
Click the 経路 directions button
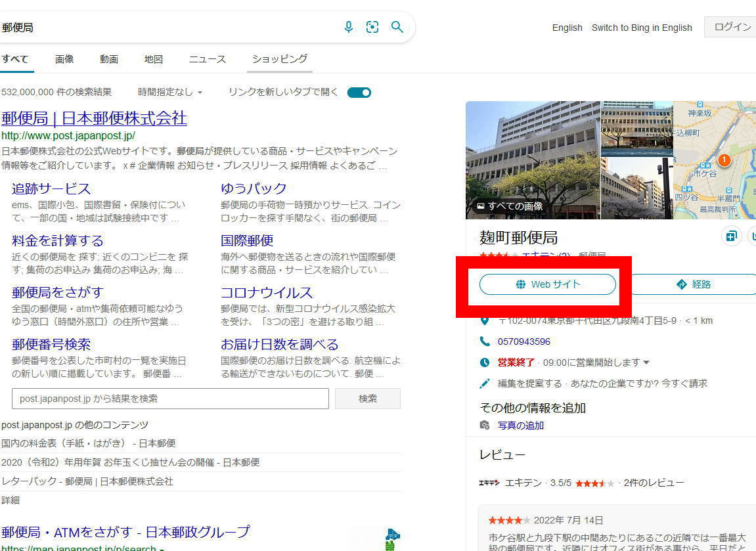coord(694,284)
